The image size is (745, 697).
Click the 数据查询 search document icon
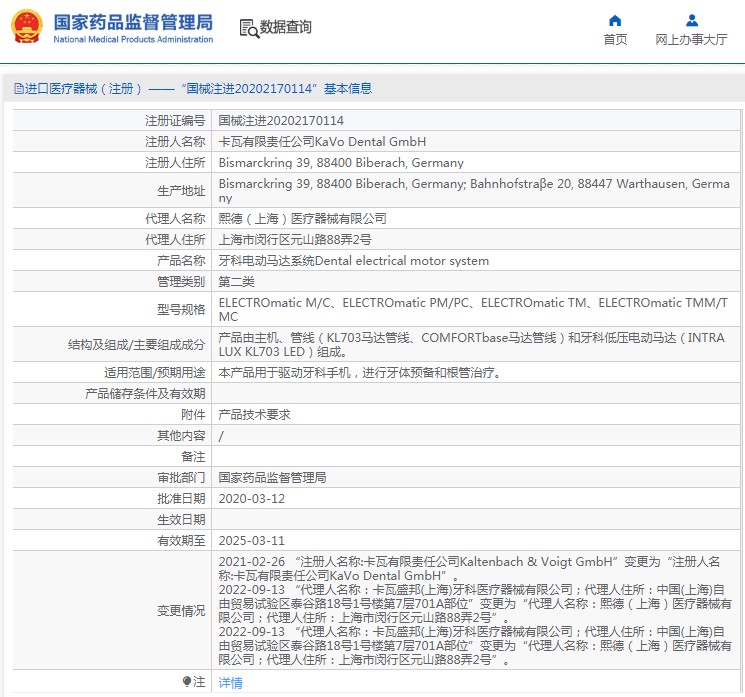tap(249, 29)
